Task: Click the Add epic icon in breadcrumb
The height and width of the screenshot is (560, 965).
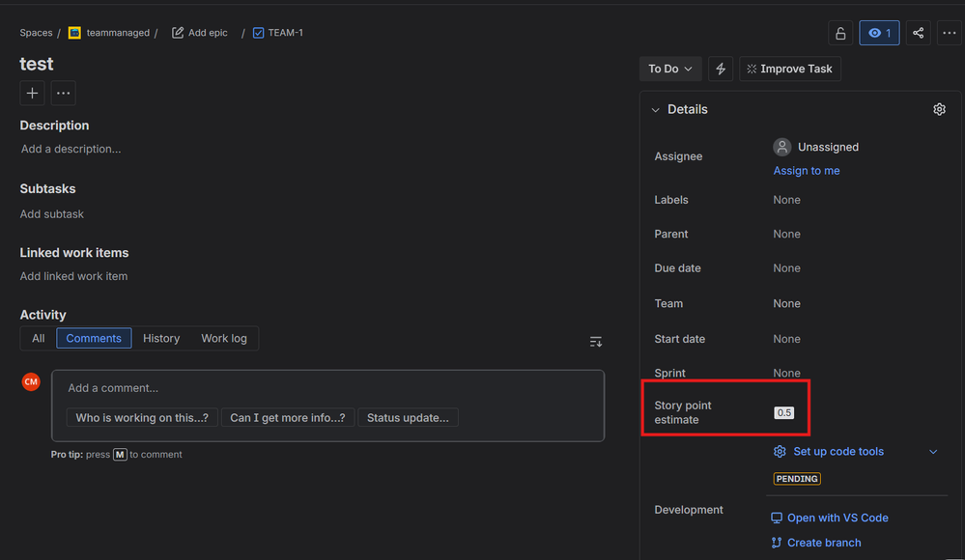Action: click(x=177, y=32)
